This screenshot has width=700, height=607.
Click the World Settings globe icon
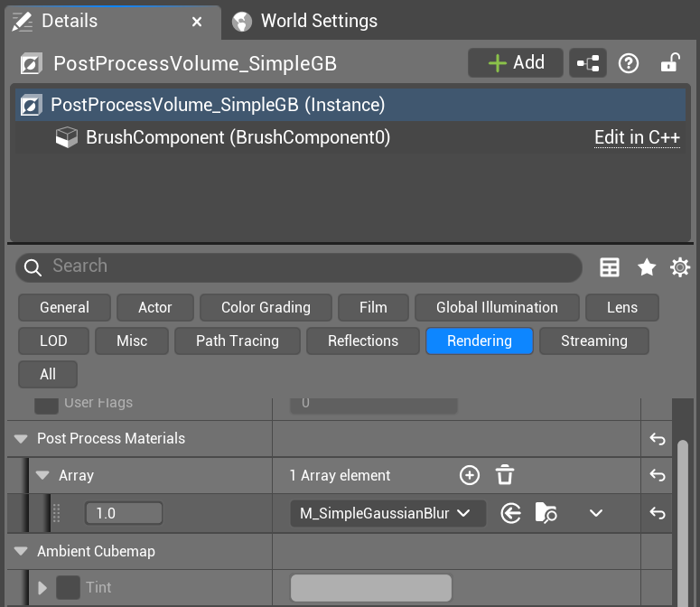pyautogui.click(x=242, y=22)
